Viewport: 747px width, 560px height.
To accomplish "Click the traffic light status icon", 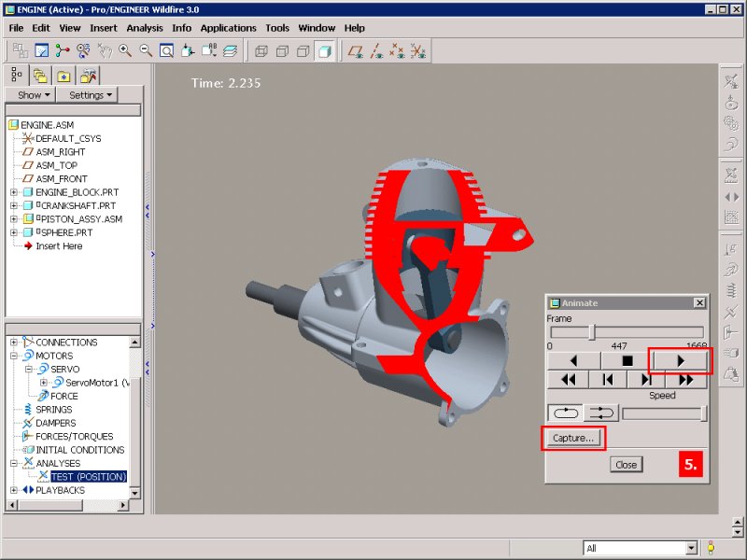I will [711, 548].
